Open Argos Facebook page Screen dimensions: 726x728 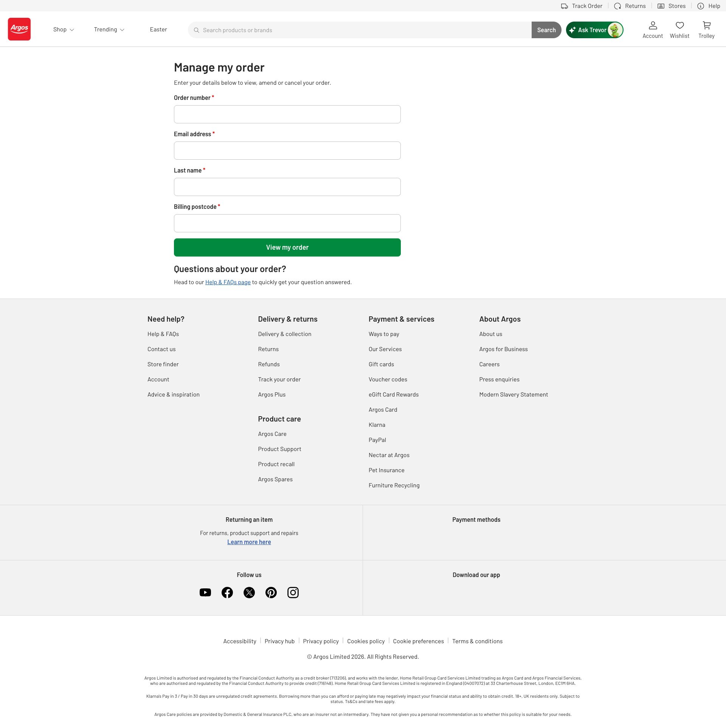point(227,592)
